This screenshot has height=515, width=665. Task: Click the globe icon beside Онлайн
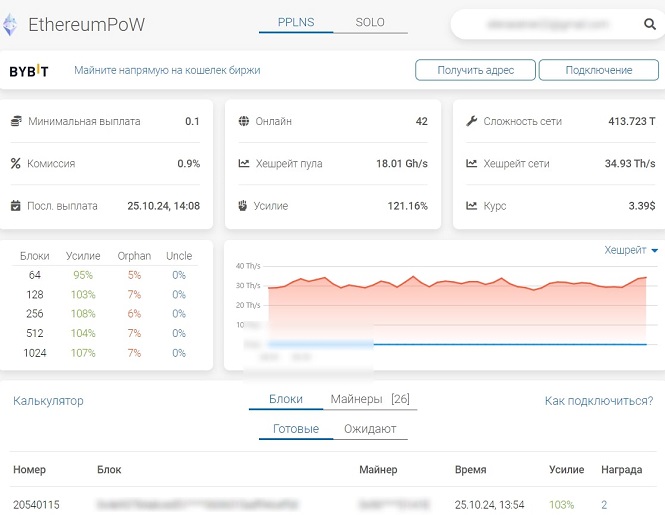[244, 121]
